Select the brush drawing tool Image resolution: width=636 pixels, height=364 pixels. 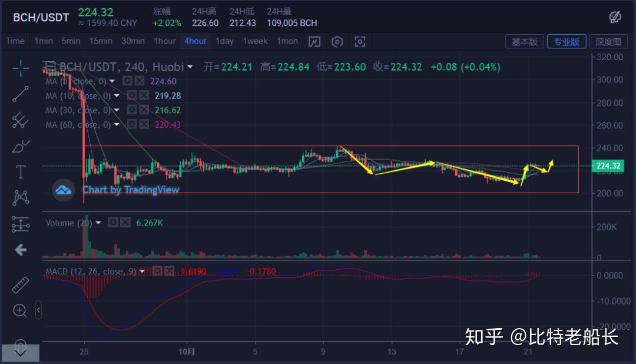[20, 146]
